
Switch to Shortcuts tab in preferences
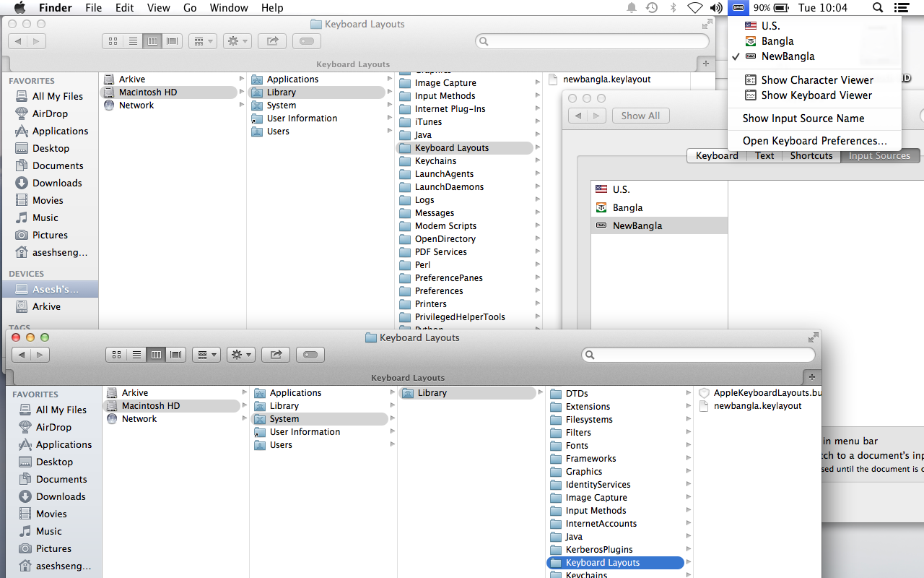pos(811,155)
